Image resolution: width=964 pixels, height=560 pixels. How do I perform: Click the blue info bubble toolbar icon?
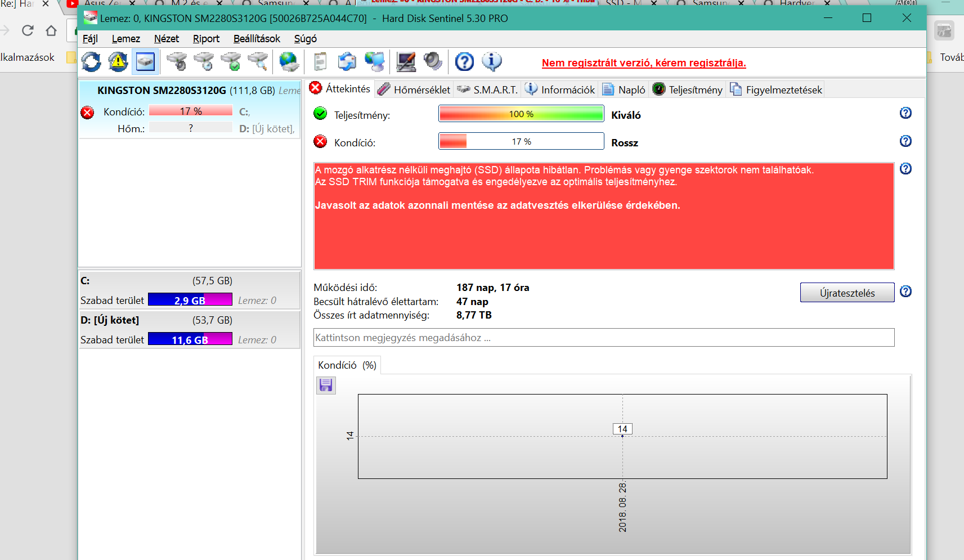[x=491, y=62]
